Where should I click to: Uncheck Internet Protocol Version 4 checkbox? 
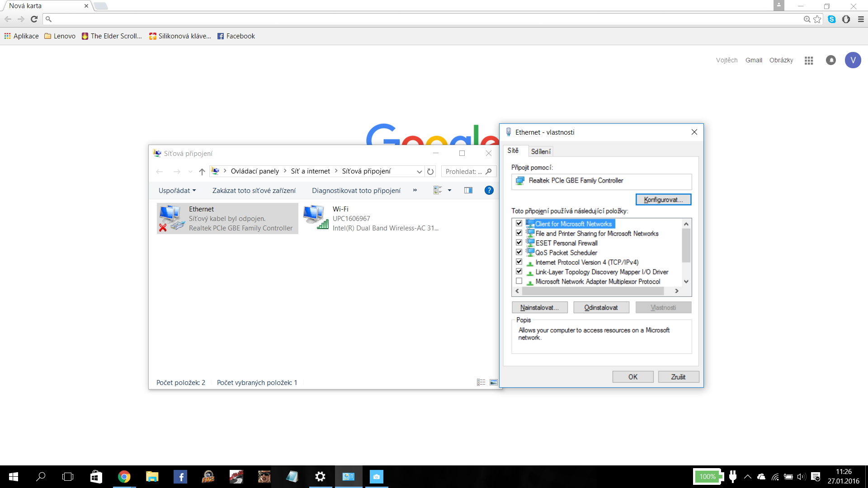point(519,262)
